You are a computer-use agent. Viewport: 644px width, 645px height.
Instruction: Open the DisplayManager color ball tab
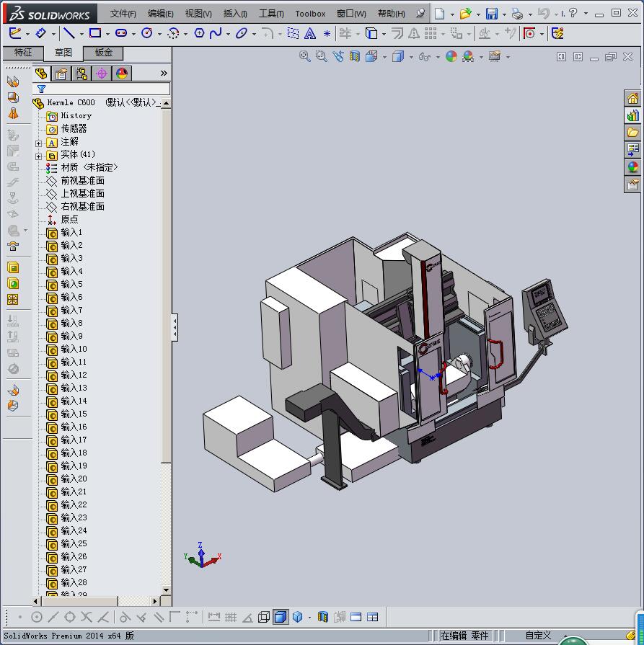[x=122, y=73]
